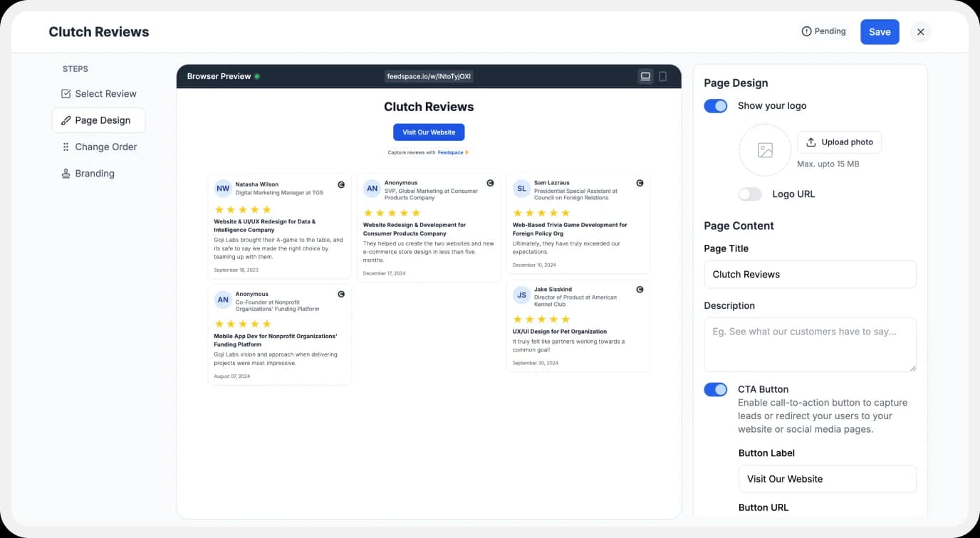Open the Change Order step

coord(105,147)
